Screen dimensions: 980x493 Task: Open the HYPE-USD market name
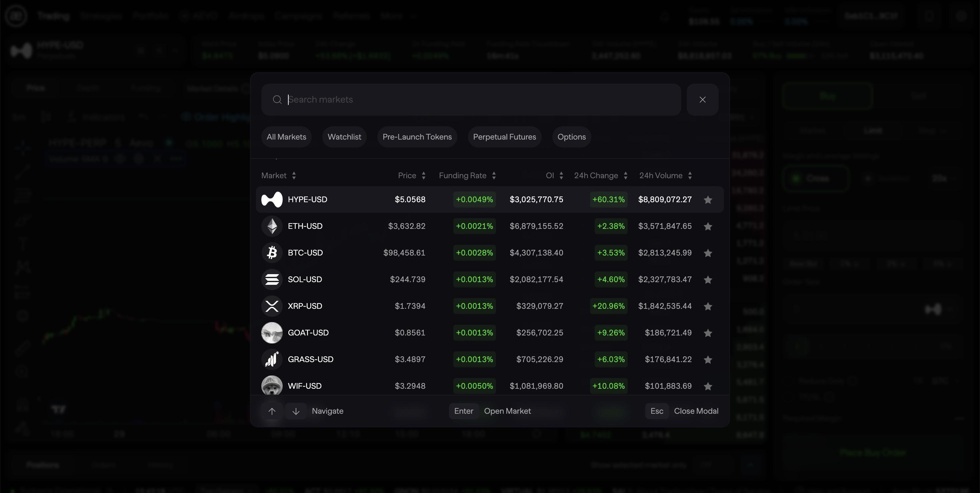click(307, 200)
